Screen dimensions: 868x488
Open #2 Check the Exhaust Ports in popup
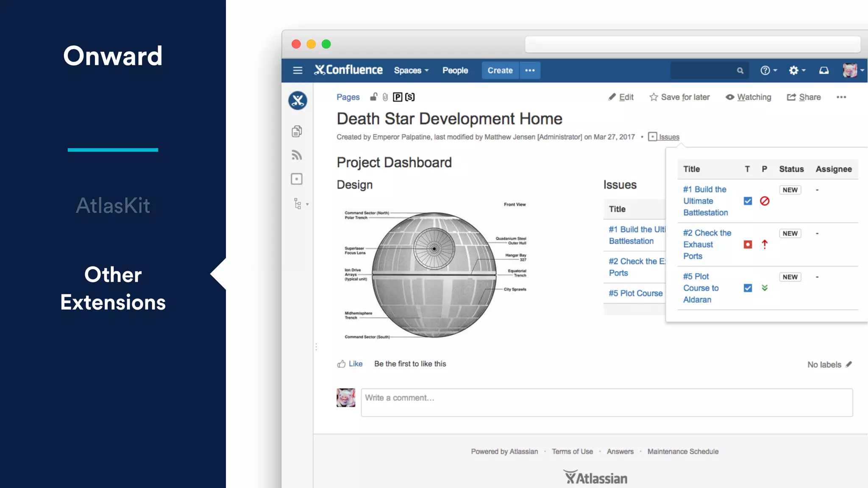coord(707,244)
